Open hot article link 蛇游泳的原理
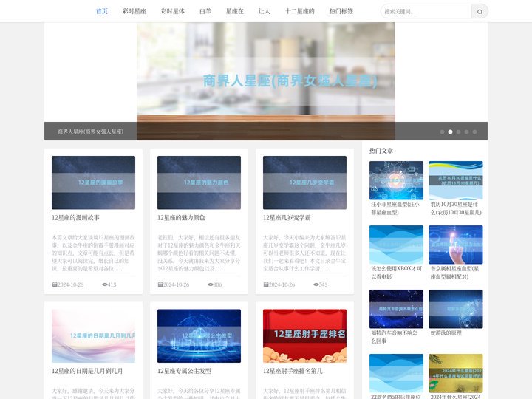Image resolution: width=532 pixels, height=399 pixels. click(446, 333)
